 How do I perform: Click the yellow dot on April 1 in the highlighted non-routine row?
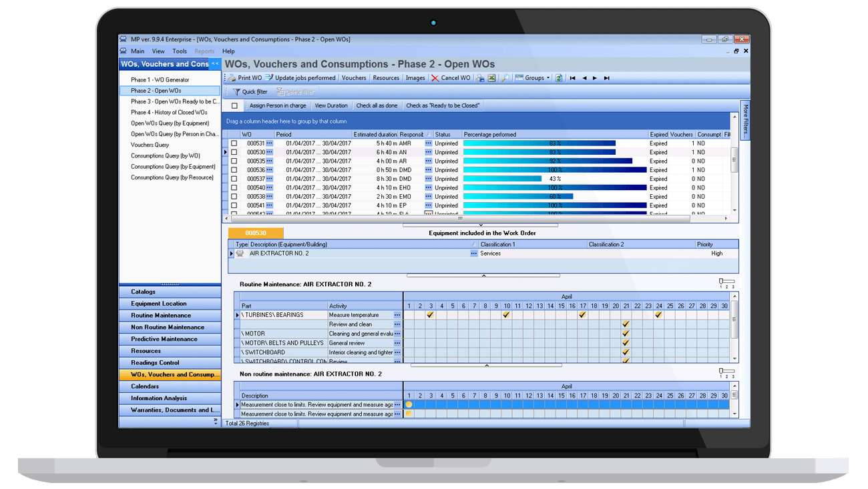point(409,404)
